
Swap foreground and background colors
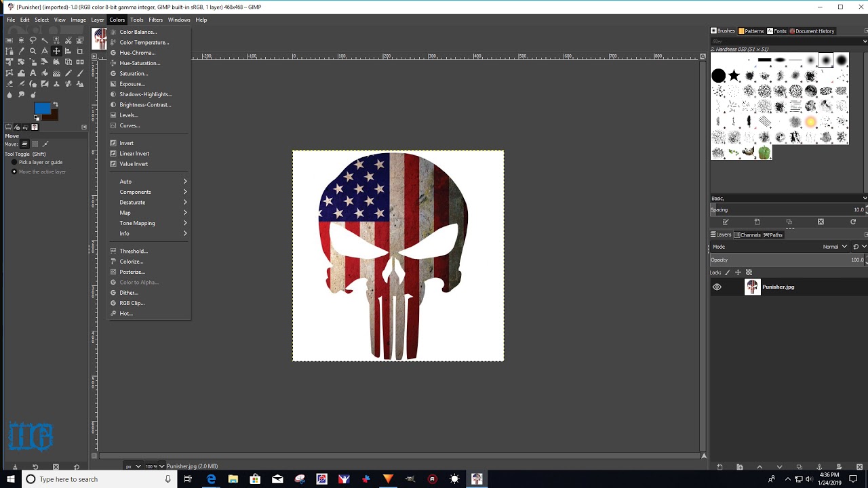pyautogui.click(x=56, y=104)
